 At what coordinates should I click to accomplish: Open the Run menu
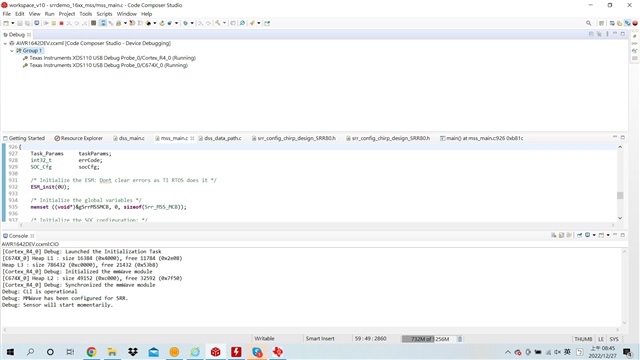click(x=49, y=14)
